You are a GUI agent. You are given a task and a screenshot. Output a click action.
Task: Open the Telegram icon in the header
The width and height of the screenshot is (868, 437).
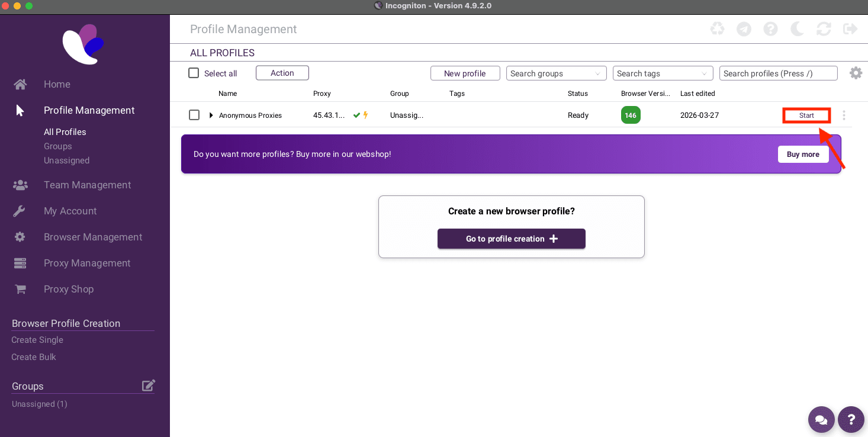[744, 28]
